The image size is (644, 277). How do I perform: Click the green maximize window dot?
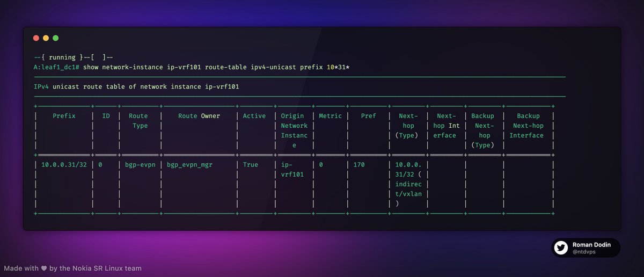56,38
